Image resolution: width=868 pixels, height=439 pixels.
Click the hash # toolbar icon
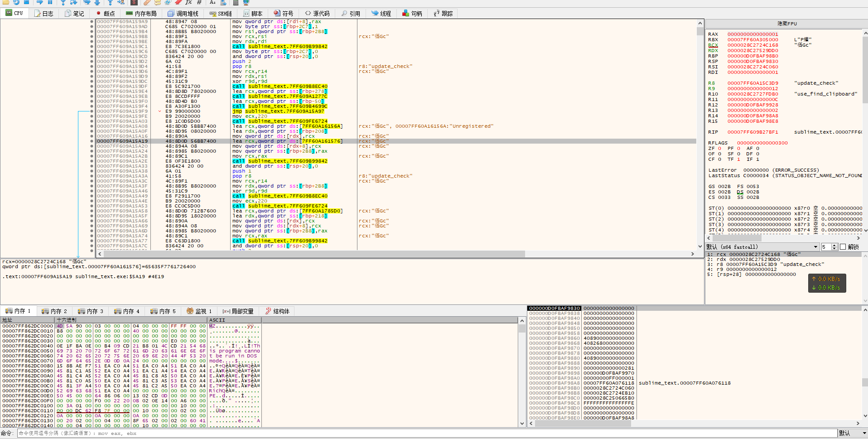point(199,2)
